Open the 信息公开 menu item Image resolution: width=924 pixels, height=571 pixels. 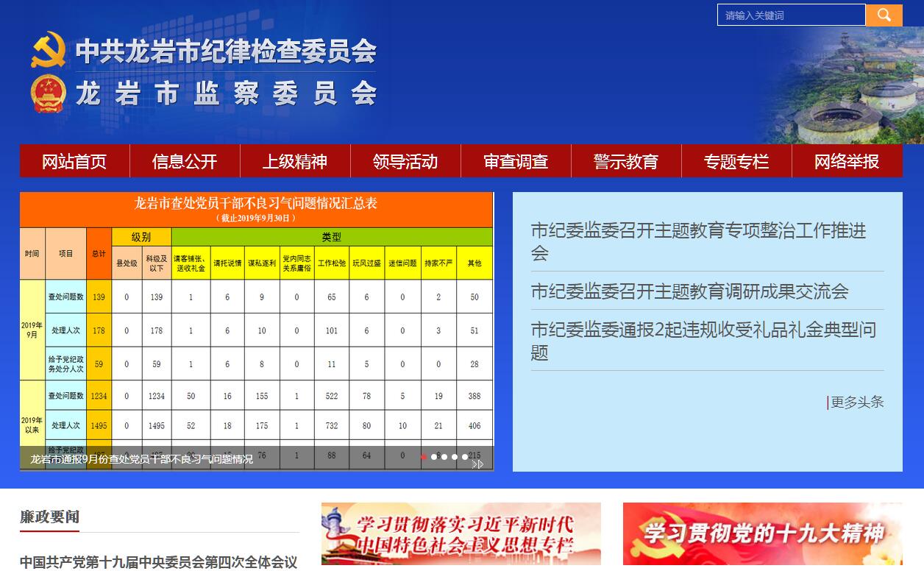[x=185, y=161]
